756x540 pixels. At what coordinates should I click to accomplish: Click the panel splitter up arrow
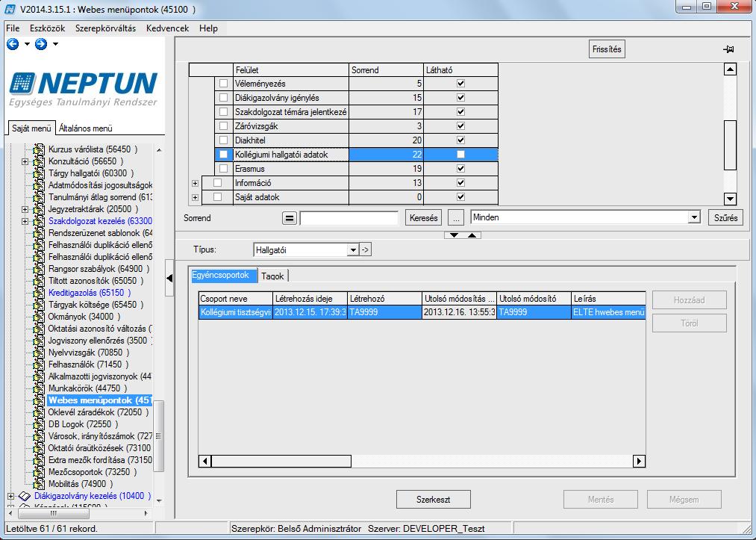pos(472,235)
